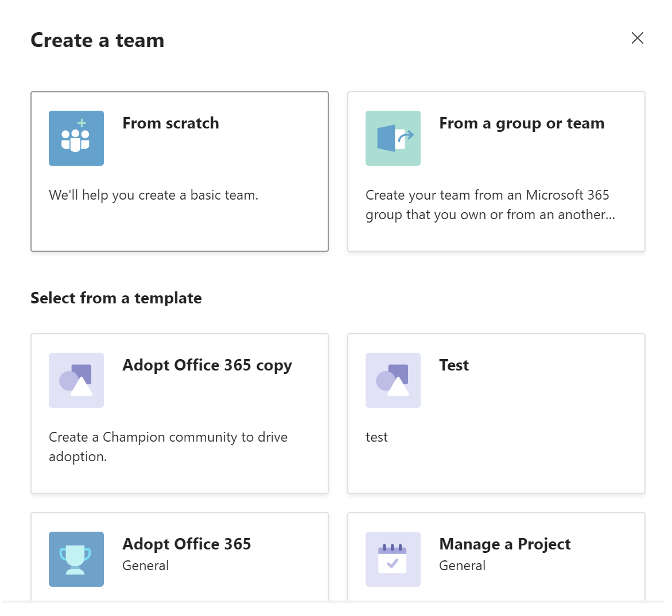Viewport: 672px width, 616px height.
Task: Select the Adopt Office 365 General title
Action: click(x=187, y=544)
